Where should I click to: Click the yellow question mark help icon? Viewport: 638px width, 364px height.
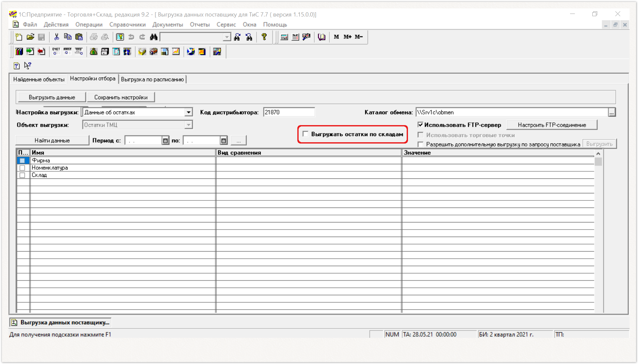click(264, 37)
